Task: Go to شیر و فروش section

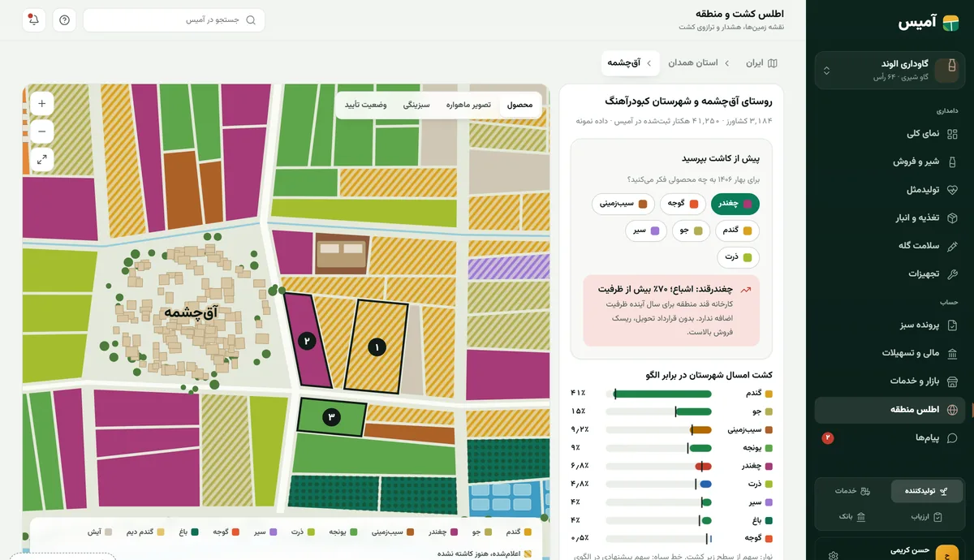Action: point(890,162)
